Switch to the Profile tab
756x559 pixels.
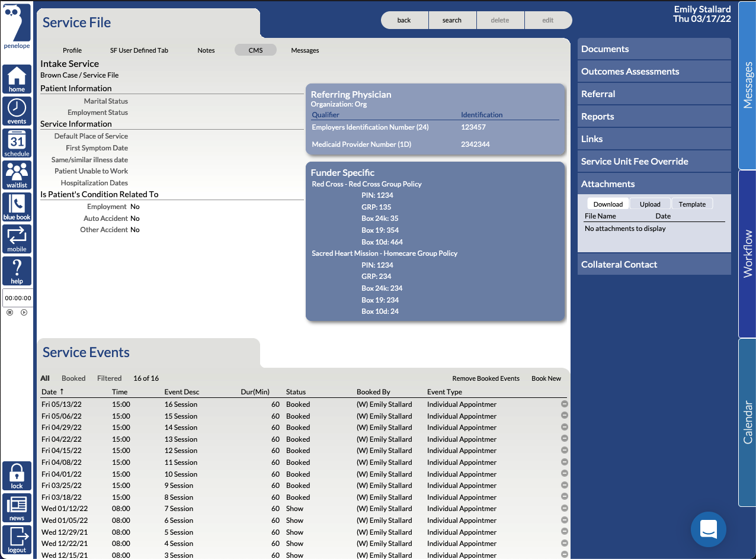pos(72,50)
